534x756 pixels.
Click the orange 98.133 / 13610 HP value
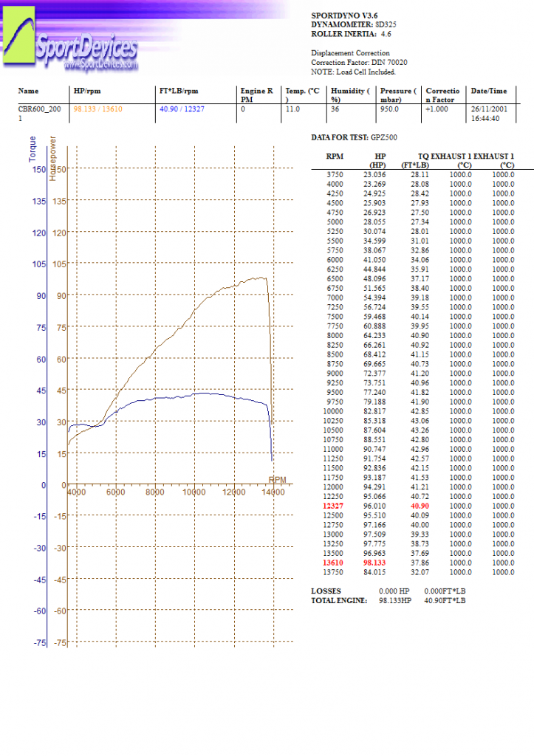coord(97,109)
